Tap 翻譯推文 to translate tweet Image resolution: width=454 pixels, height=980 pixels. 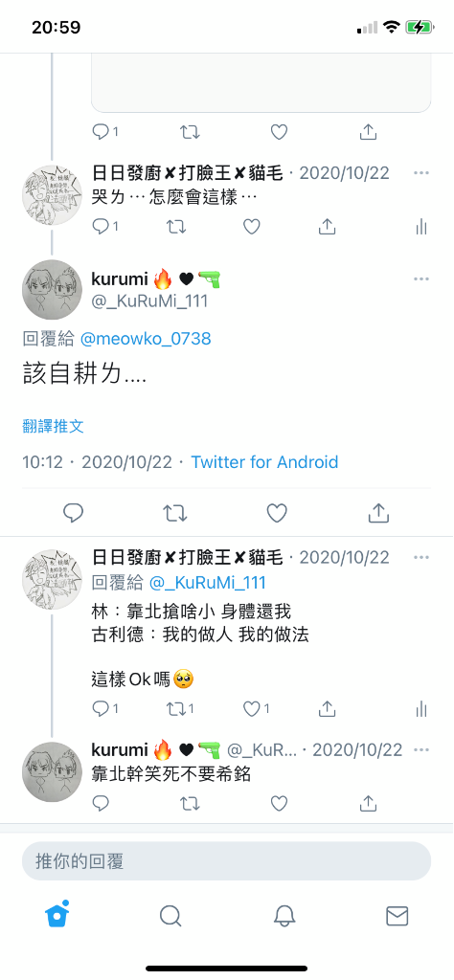coord(53,426)
